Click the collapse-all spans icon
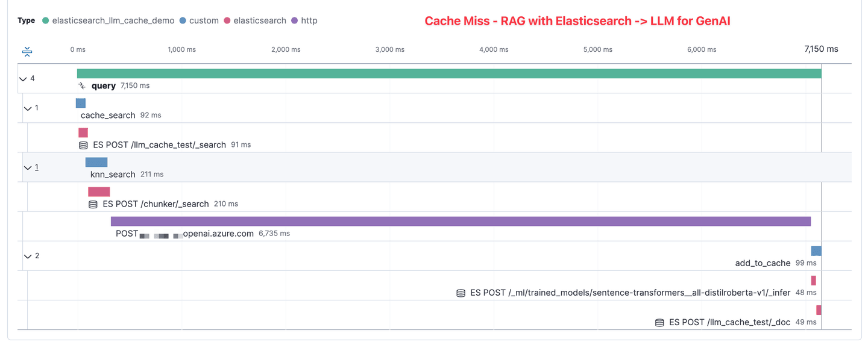The image size is (868, 342). pos(27,52)
